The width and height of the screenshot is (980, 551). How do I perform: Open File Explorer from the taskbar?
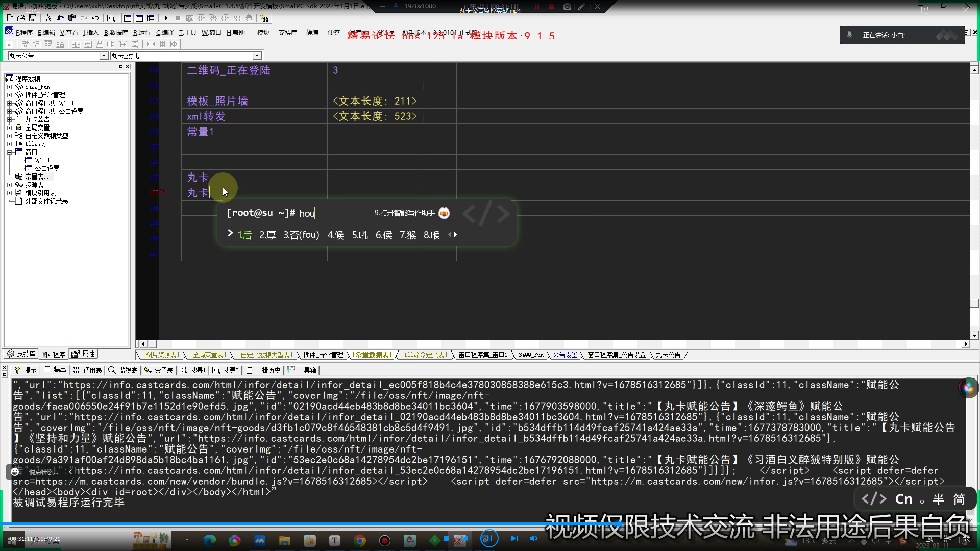click(x=285, y=540)
